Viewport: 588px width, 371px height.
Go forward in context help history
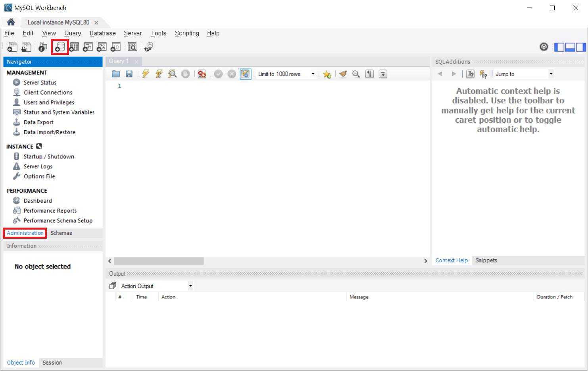[x=454, y=74]
